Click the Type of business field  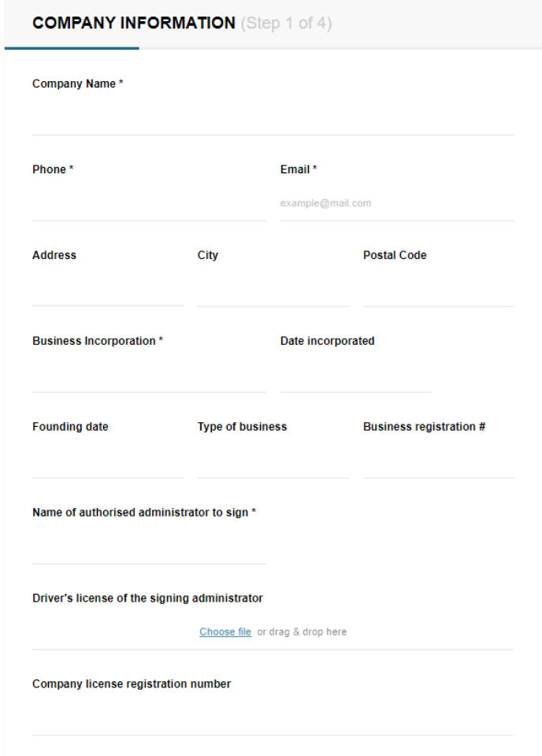(x=273, y=461)
